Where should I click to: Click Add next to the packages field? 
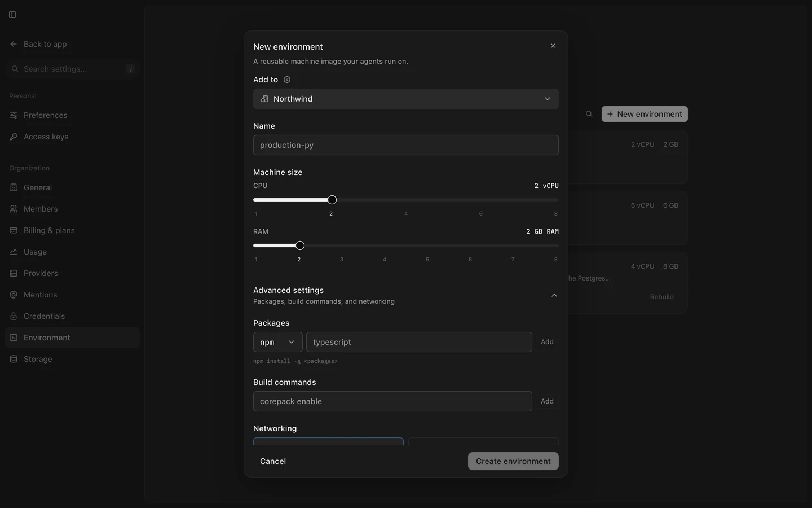[547, 342]
